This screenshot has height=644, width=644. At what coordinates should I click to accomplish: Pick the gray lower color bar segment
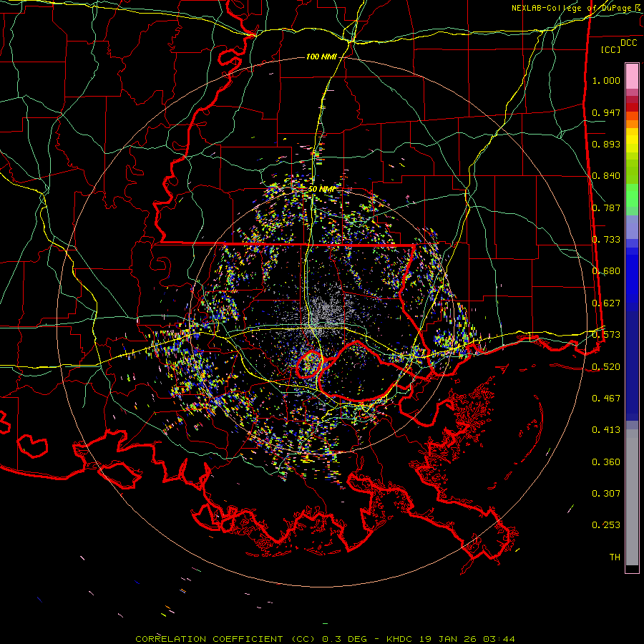point(632,497)
